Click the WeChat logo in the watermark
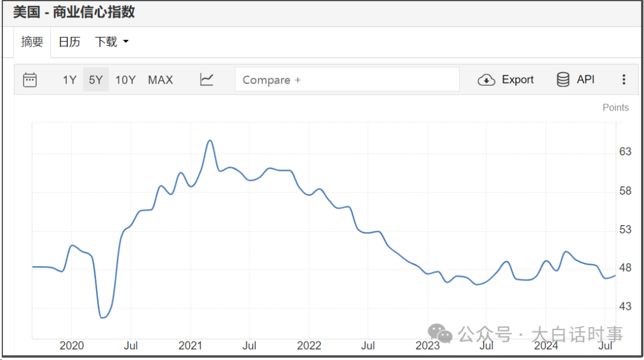 tap(441, 334)
